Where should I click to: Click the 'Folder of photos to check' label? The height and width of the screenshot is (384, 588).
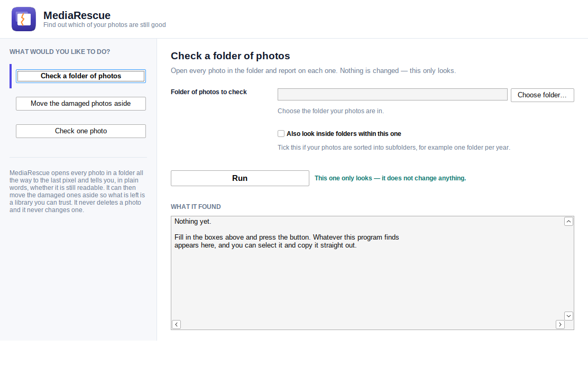(208, 92)
